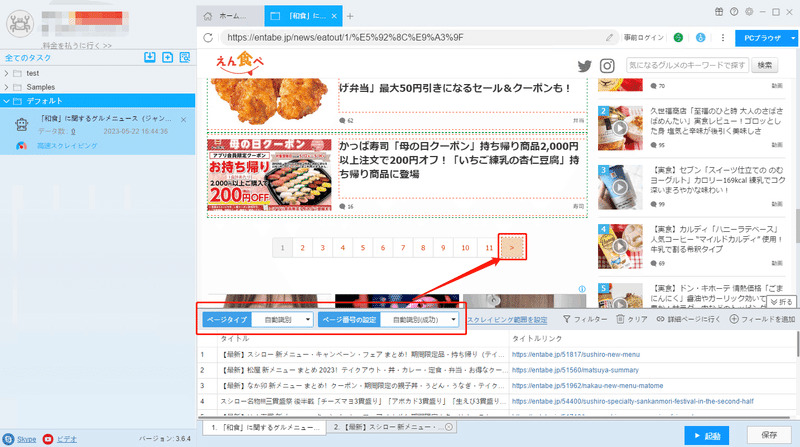The width and height of the screenshot is (800, 447).
Task: Click 事前ログイン button
Action: tap(643, 38)
